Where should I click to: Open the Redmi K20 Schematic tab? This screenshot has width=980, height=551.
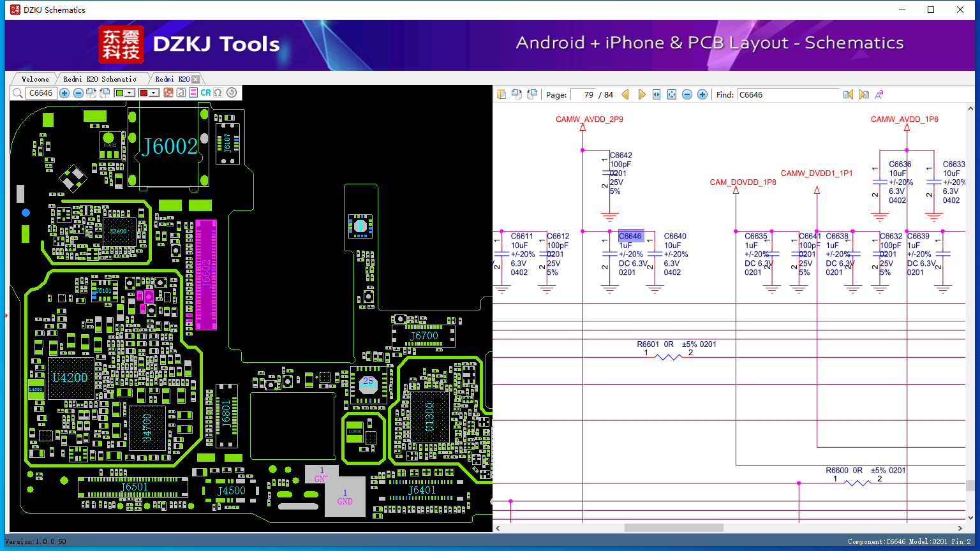(100, 79)
